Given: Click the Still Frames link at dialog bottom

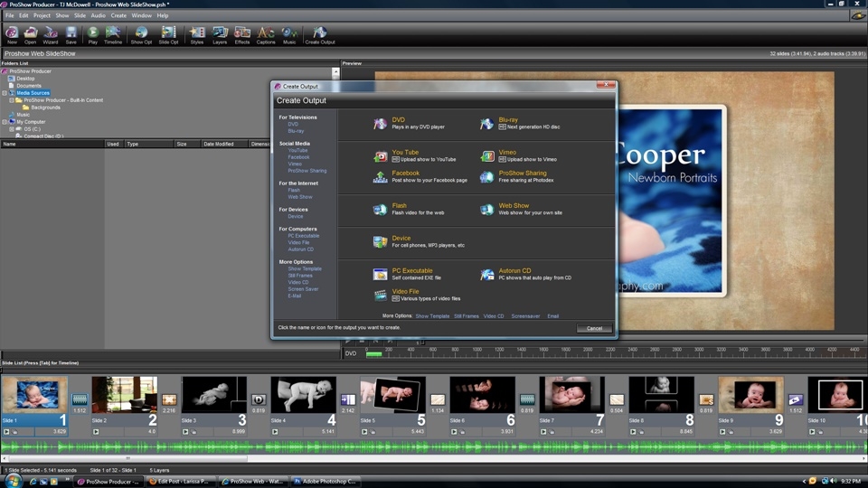Looking at the screenshot, I should (467, 316).
